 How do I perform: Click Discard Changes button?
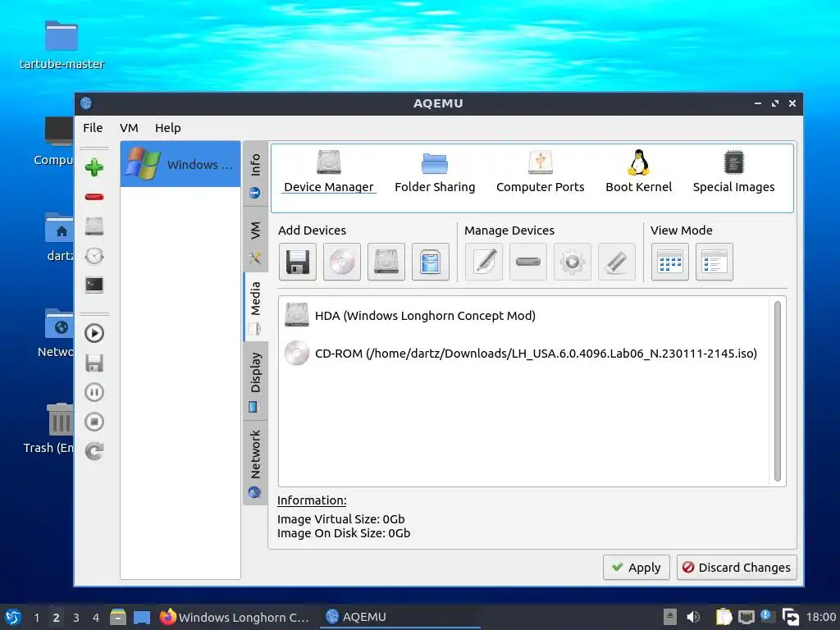(x=737, y=568)
